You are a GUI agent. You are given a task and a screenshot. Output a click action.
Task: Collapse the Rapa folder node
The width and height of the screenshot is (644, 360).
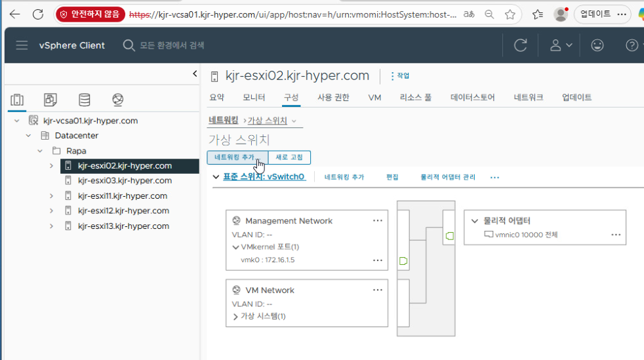pos(40,151)
